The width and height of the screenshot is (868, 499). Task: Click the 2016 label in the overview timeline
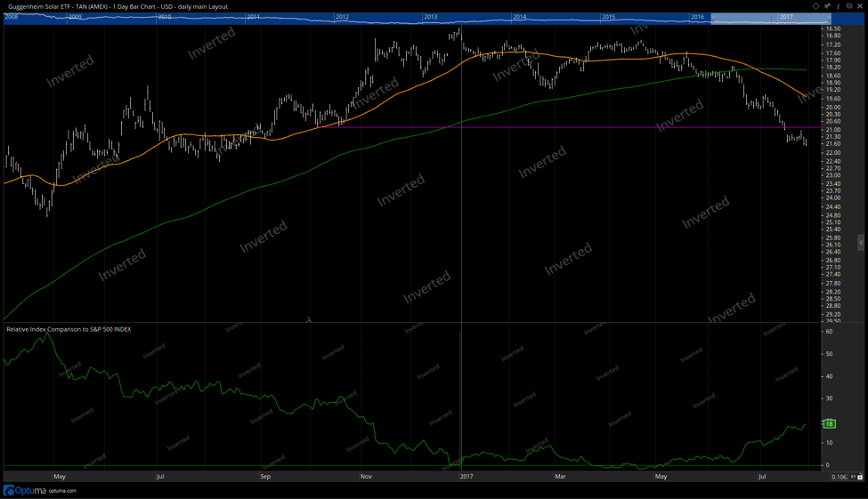(x=697, y=17)
